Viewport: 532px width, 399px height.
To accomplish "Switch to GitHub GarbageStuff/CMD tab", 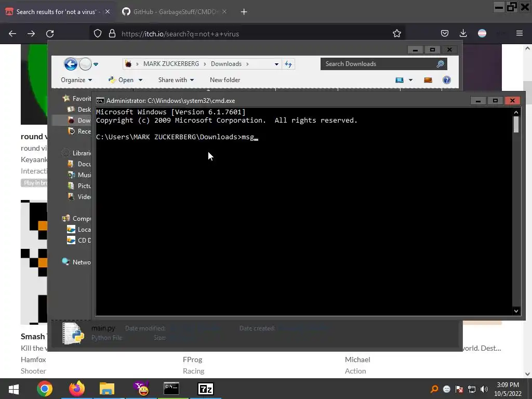I will pos(174,11).
